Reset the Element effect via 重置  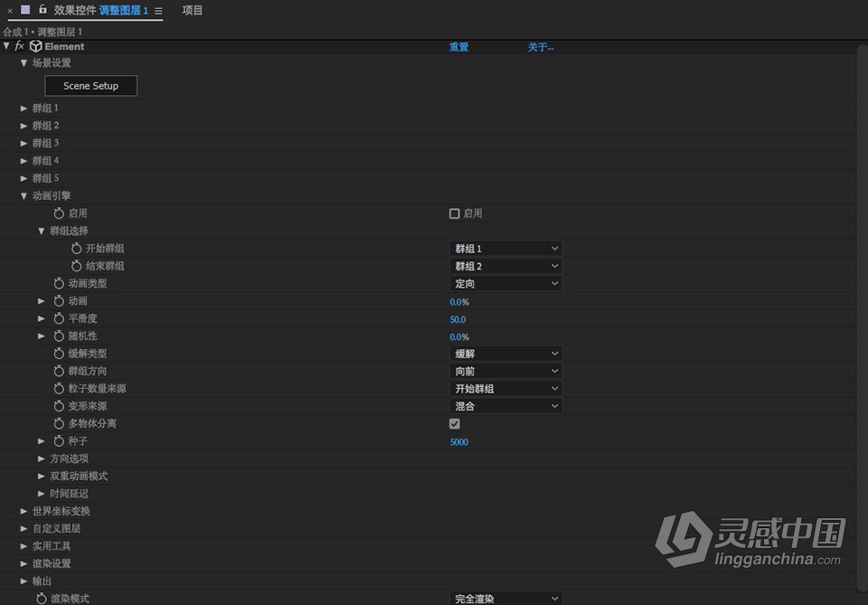[459, 47]
